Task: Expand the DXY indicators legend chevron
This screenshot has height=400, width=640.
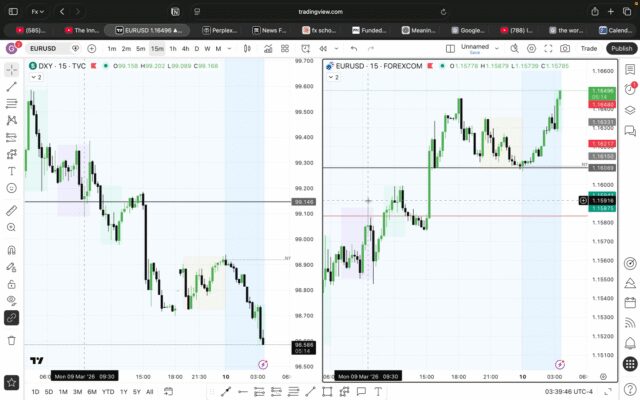Action: pyautogui.click(x=33, y=77)
